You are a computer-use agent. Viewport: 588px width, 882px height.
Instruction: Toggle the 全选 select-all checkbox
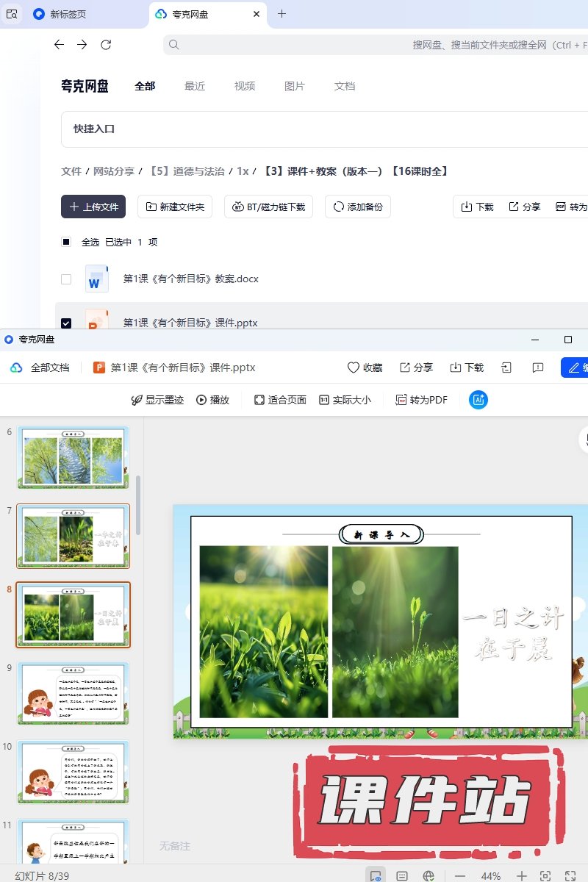point(66,242)
